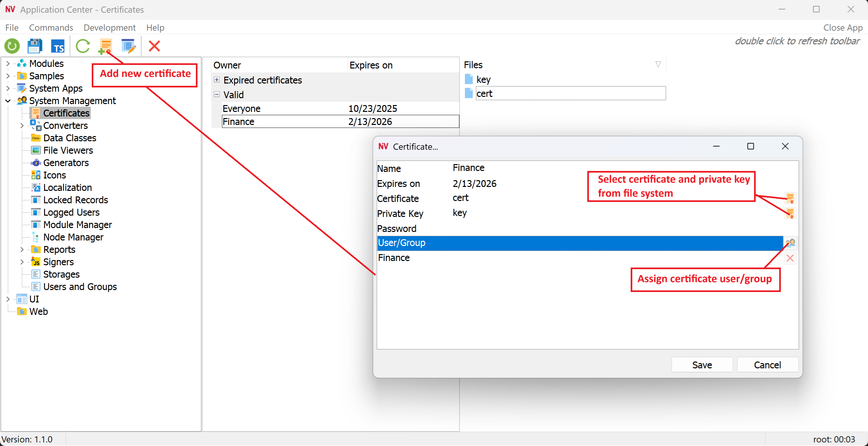868x446 pixels.
Task: Open the Development menu
Action: pyautogui.click(x=109, y=28)
